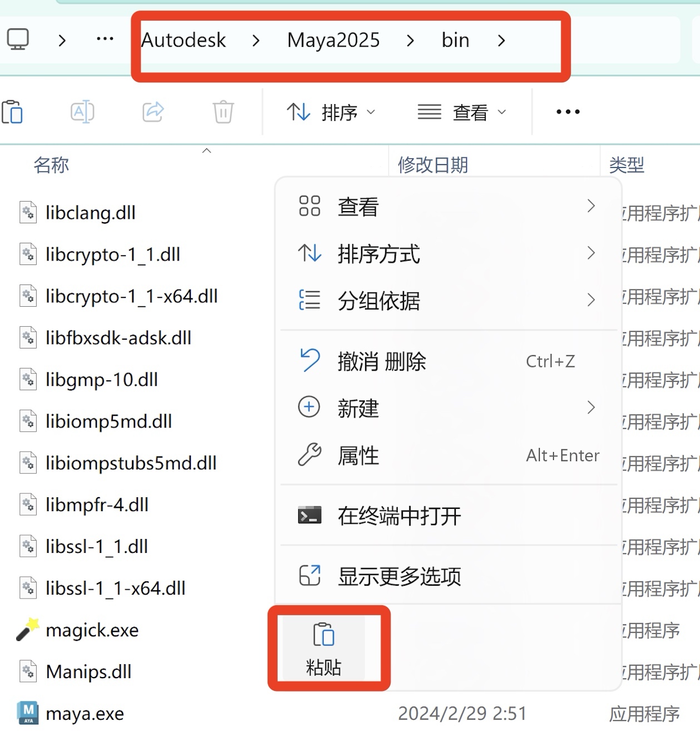700x755 pixels.
Task: Go to the Autodesk folder breadcrumb
Action: point(184,40)
